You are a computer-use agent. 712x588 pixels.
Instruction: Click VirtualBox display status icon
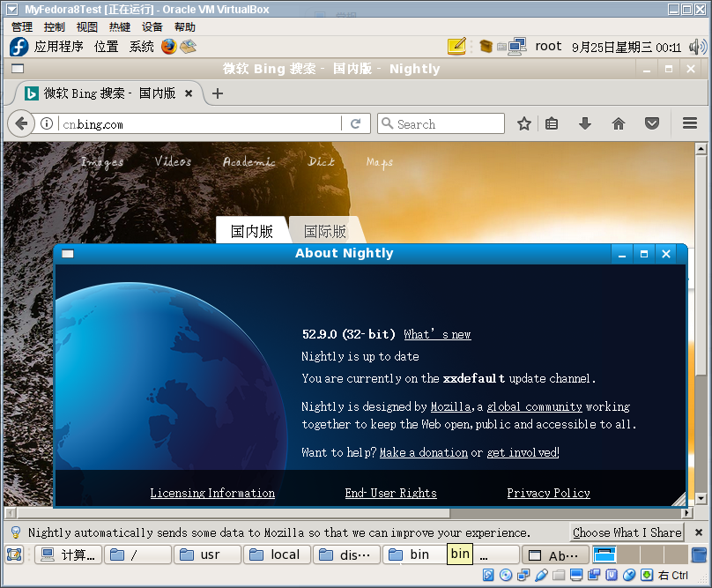click(x=576, y=576)
